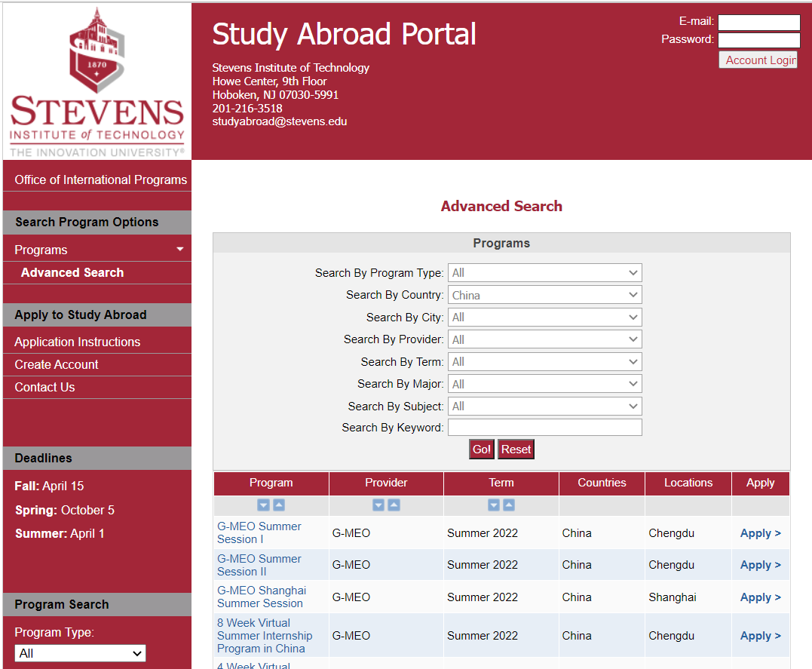Click the Study Abroad Portal title
812x669 pixels.
tap(344, 34)
